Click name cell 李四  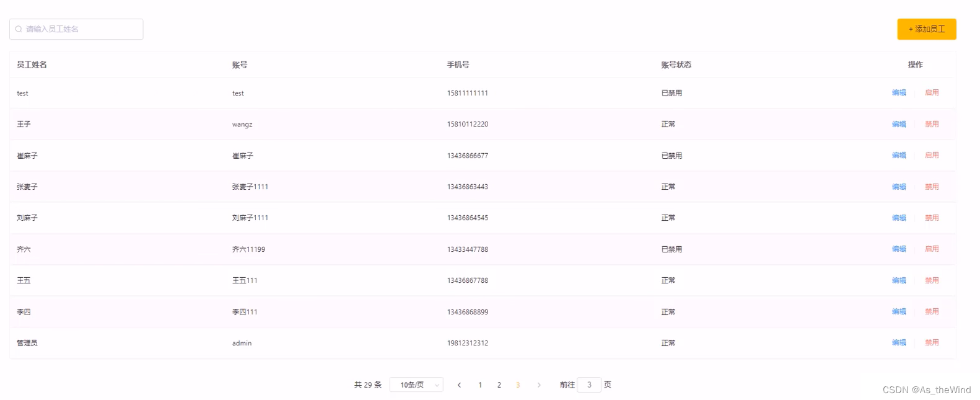click(x=24, y=312)
